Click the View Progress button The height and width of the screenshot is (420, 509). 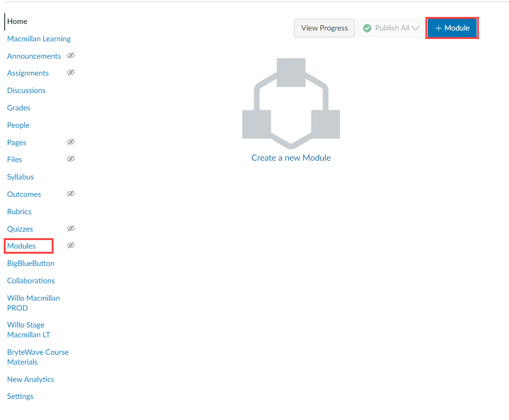click(x=324, y=28)
